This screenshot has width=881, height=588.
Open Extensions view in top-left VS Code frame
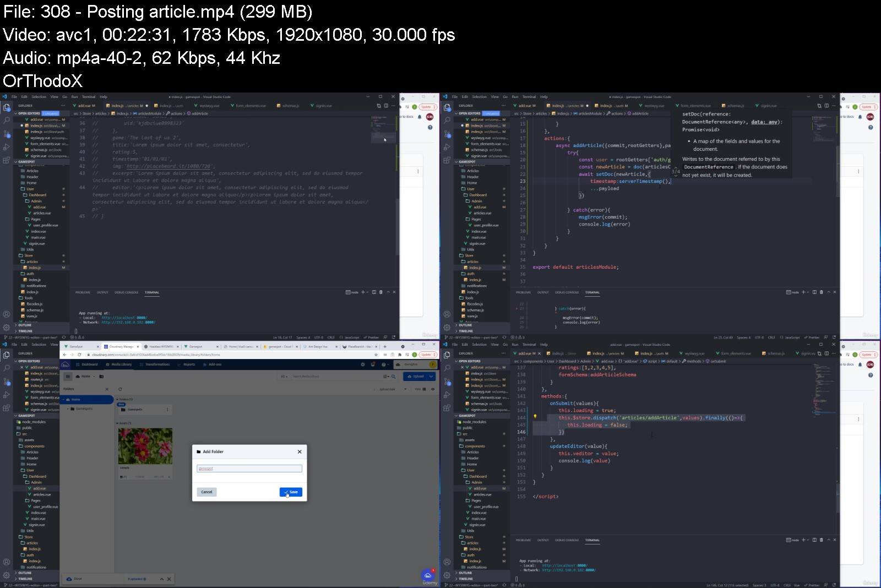pyautogui.click(x=7, y=160)
